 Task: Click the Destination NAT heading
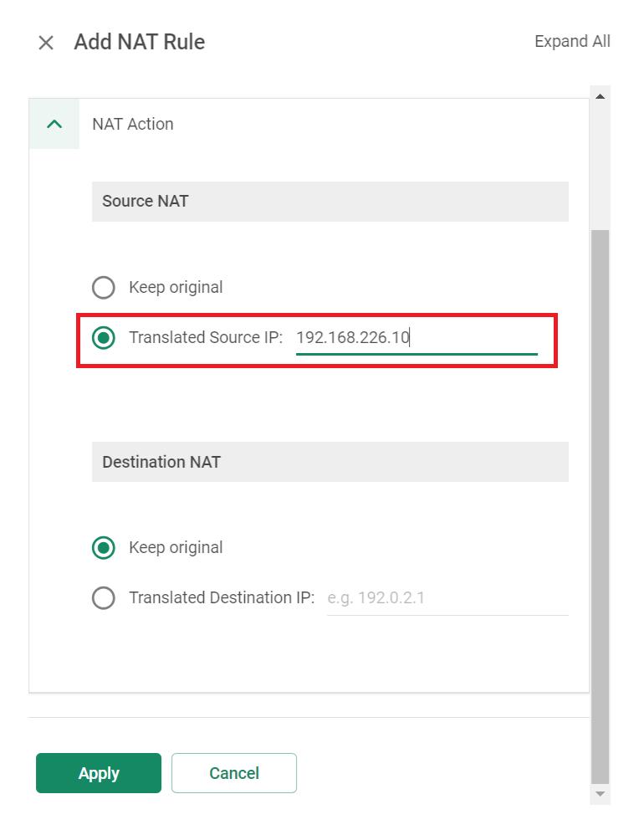[x=161, y=462]
